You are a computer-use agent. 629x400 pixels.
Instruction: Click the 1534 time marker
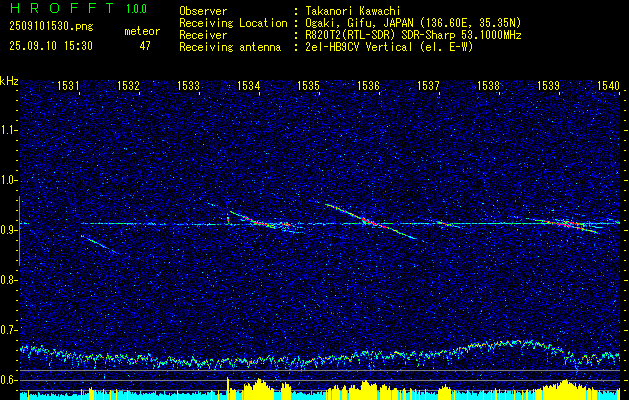coord(248,85)
